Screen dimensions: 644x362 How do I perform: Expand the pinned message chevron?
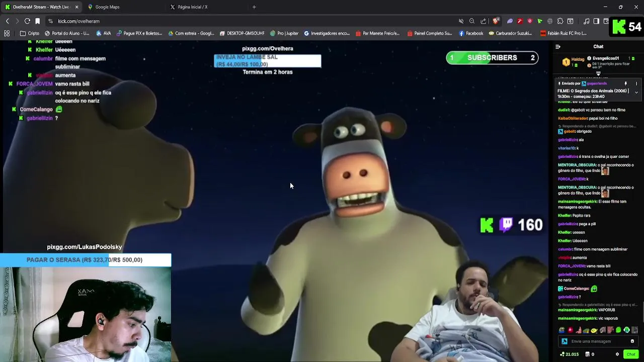[x=636, y=93]
